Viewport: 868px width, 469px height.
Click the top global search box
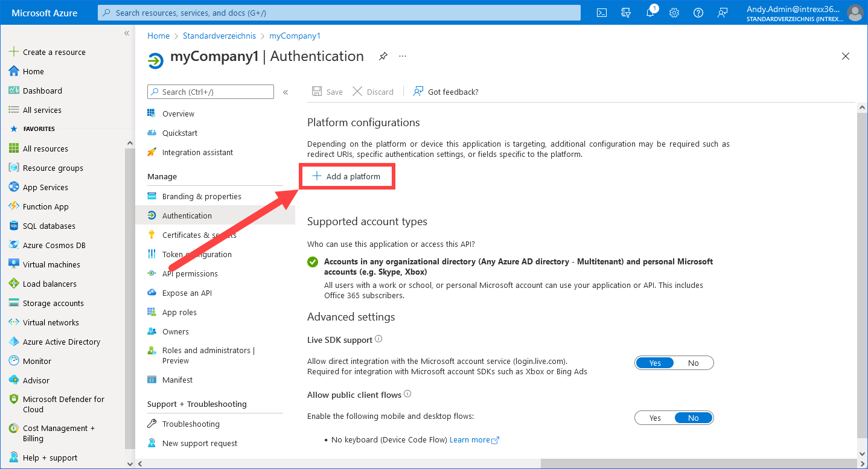click(x=339, y=13)
